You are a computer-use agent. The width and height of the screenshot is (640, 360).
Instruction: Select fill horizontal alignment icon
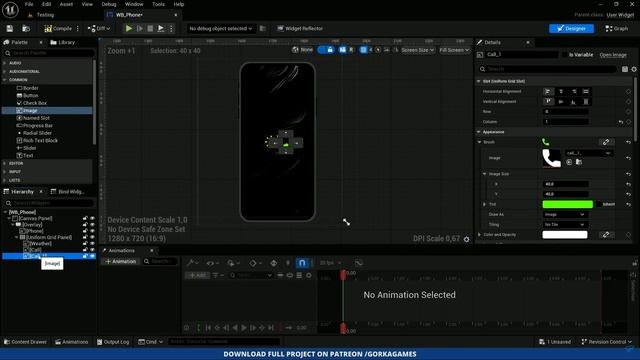click(x=586, y=91)
